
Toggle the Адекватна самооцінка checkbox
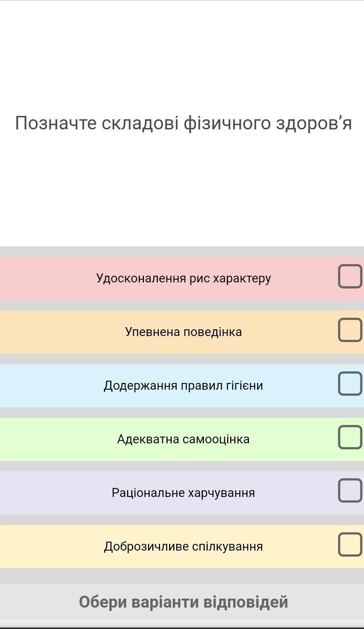[350, 437]
